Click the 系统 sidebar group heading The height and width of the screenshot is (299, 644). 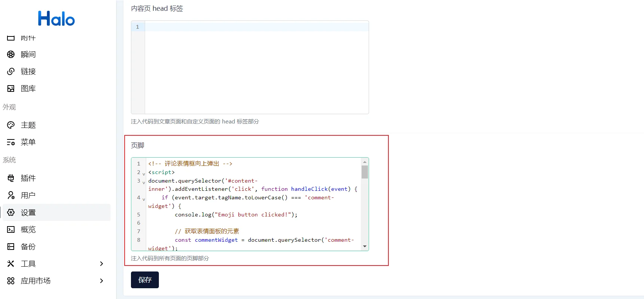coord(9,160)
